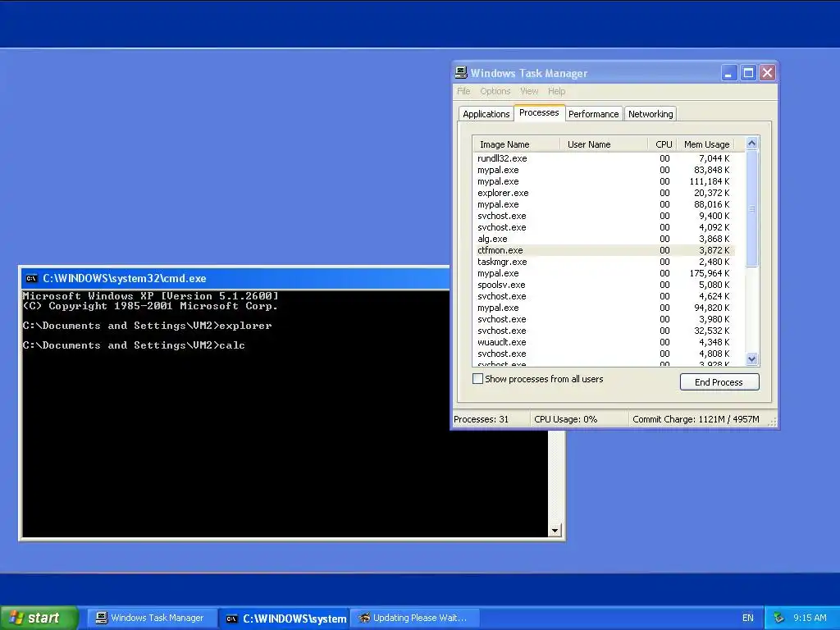This screenshot has width=840, height=630.
Task: Click the cmd.exe window title icon
Action: pos(32,279)
